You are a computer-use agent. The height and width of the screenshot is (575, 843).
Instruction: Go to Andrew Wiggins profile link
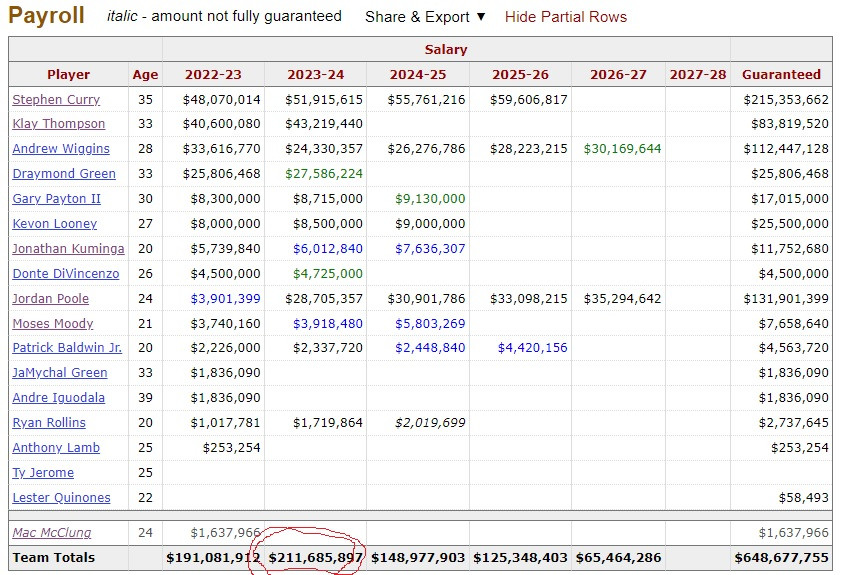click(x=61, y=148)
